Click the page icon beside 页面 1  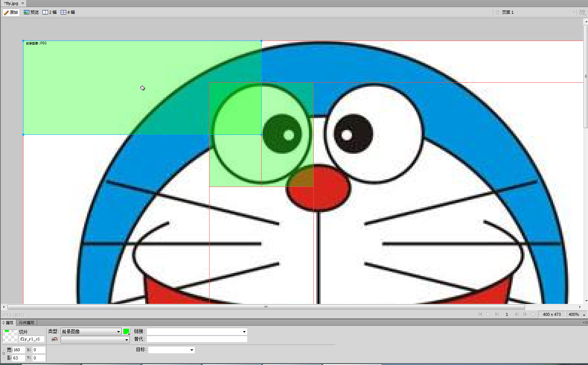pos(498,12)
